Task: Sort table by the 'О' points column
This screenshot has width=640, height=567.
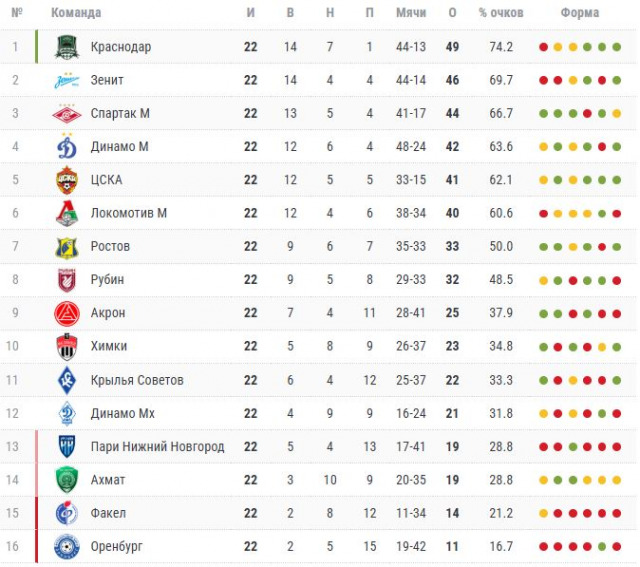Action: pos(452,13)
